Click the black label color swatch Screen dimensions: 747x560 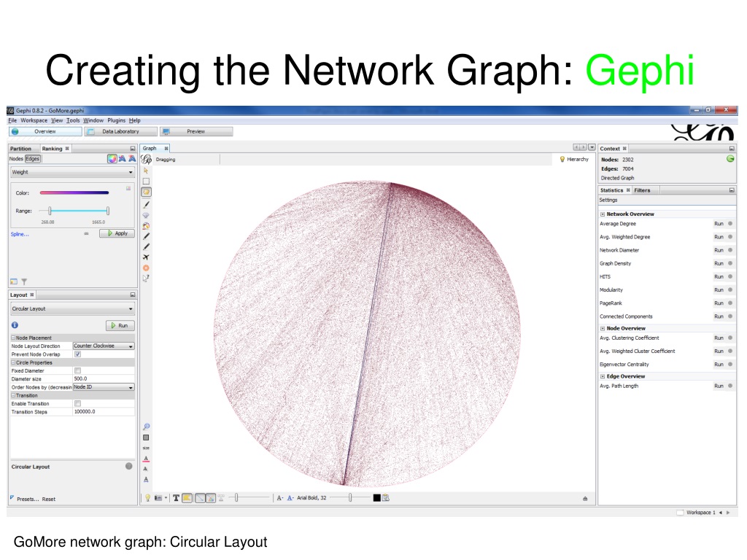[377, 498]
